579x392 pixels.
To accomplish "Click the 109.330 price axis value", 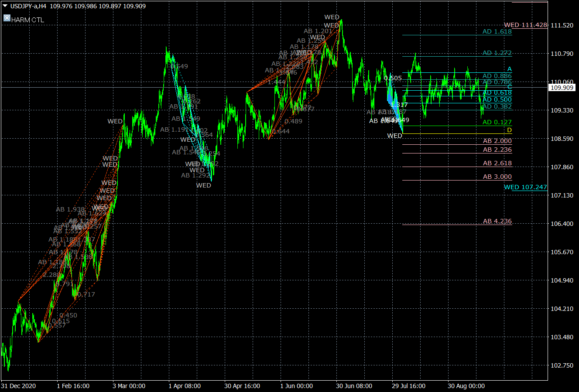I will 562,110.
